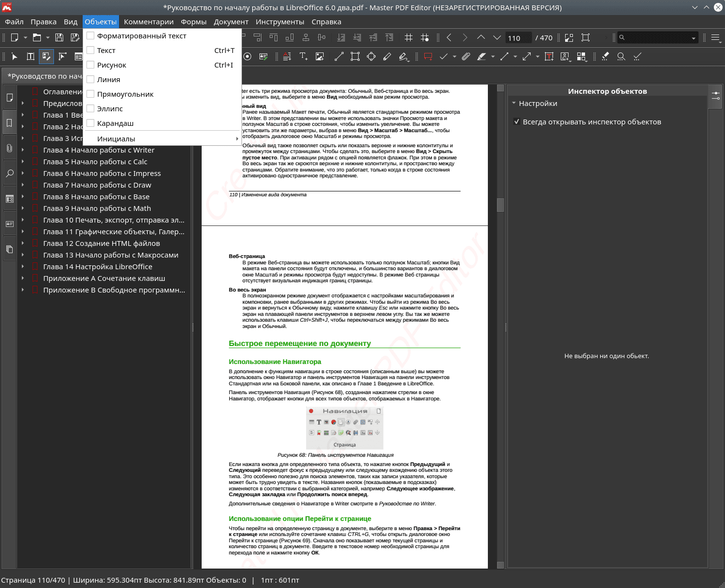Select the text edit tool
725x588 pixels.
coord(31,56)
